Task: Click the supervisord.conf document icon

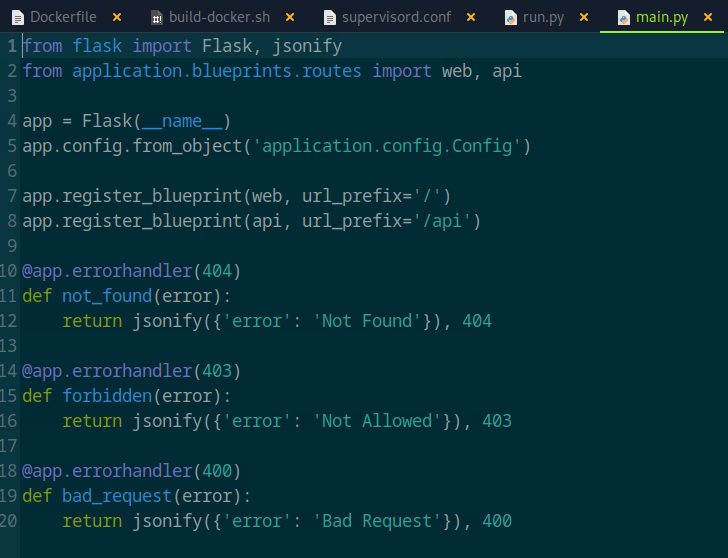Action: tap(329, 18)
